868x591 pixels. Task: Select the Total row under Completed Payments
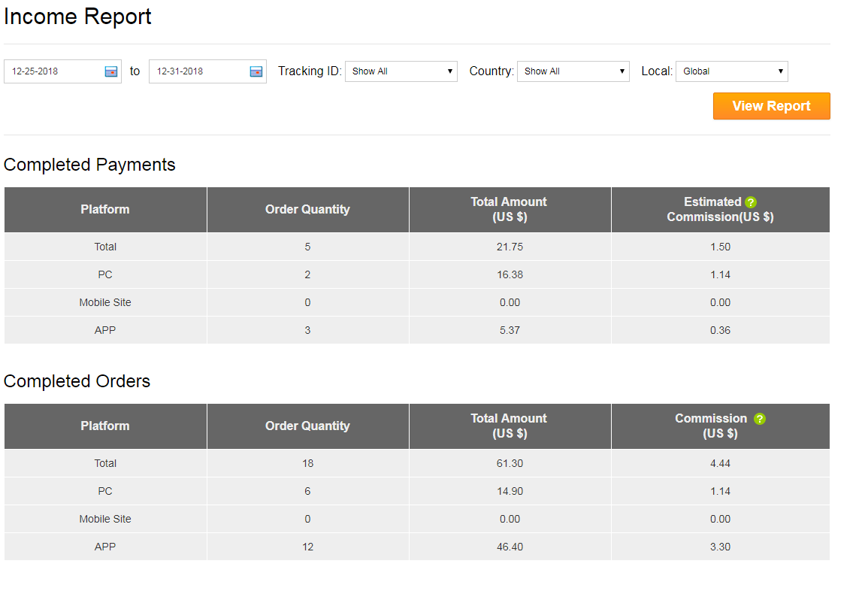pyautogui.click(x=105, y=247)
